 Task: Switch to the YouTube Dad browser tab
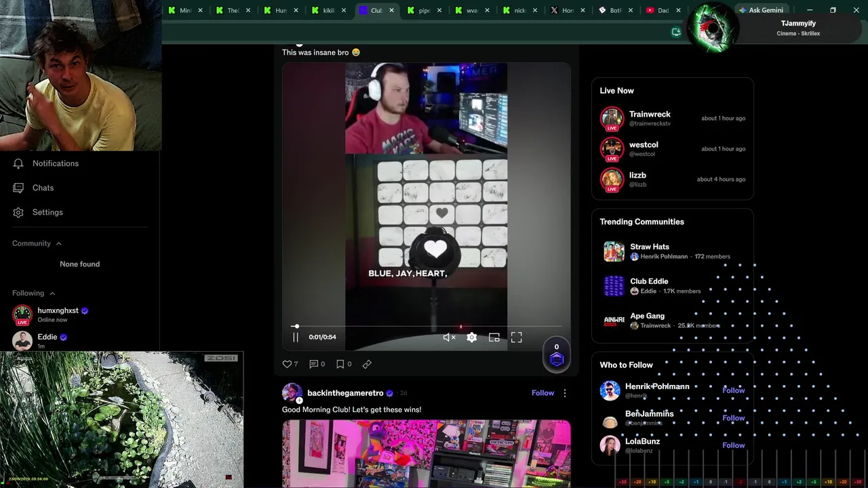pyautogui.click(x=663, y=10)
